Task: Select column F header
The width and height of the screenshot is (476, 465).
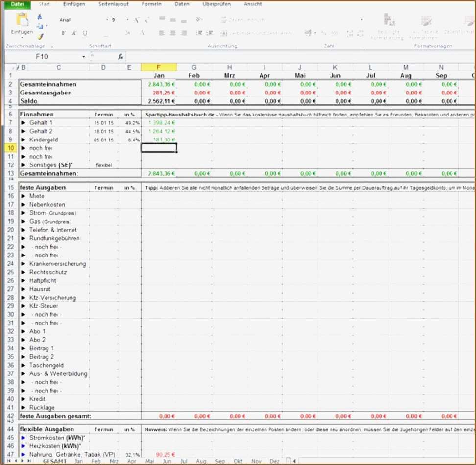Action: 159,67
